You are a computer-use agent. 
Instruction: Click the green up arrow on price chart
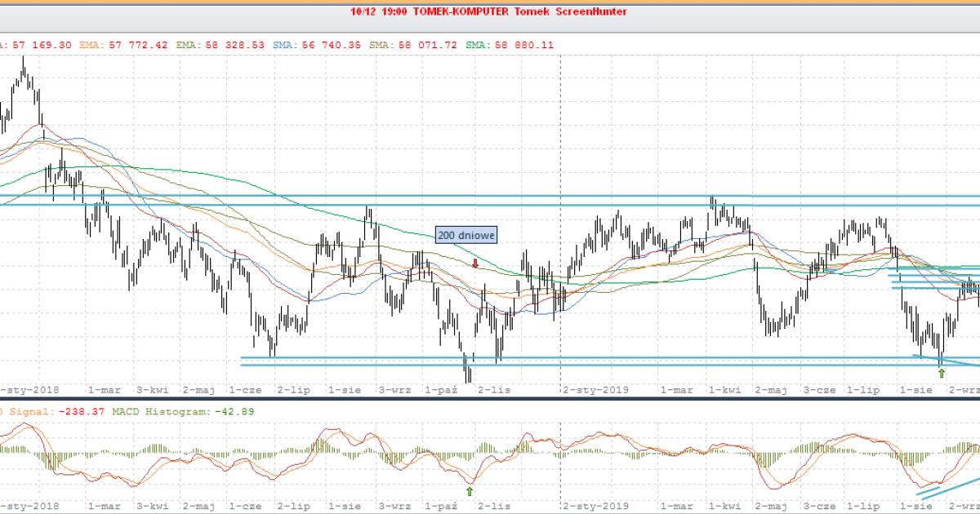pyautogui.click(x=942, y=373)
